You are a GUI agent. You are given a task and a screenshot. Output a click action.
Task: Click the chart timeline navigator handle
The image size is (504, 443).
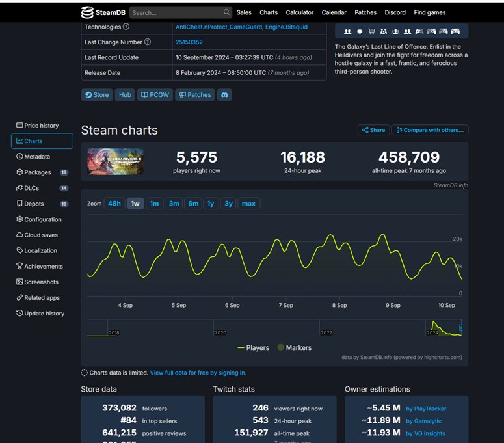coord(460,328)
